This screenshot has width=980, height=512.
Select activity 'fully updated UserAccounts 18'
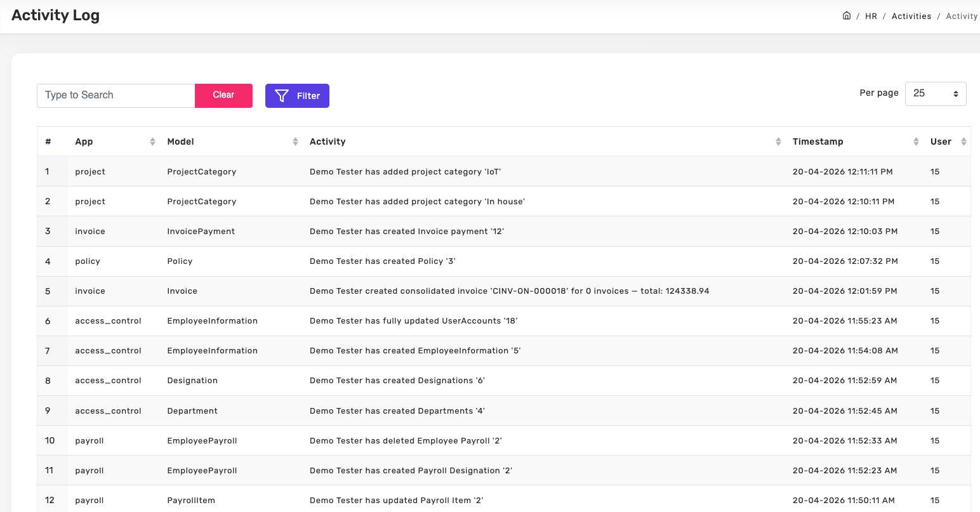click(x=413, y=321)
